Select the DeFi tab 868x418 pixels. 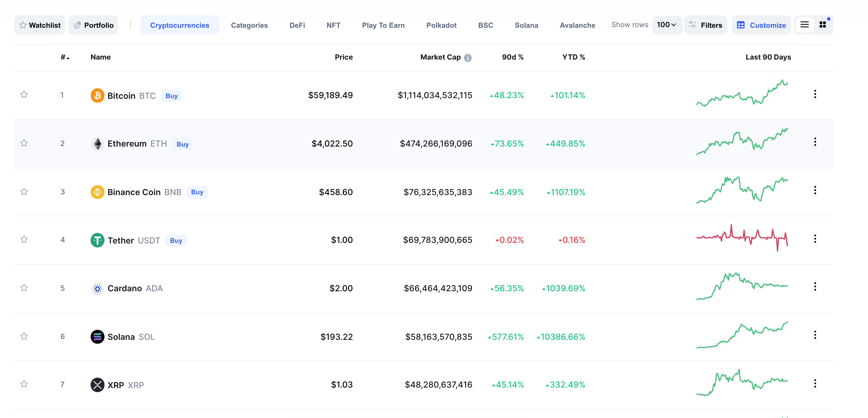pos(297,25)
